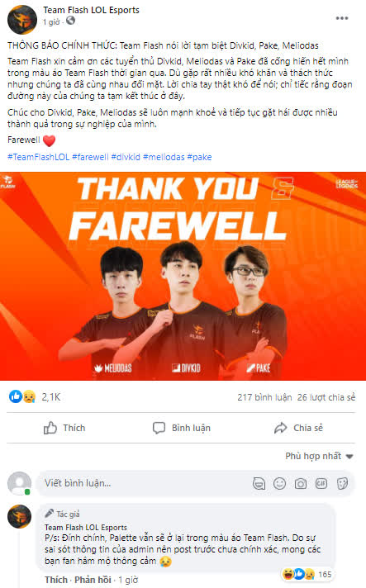
Task: Click the public globe privacy icon
Action: click(x=70, y=21)
